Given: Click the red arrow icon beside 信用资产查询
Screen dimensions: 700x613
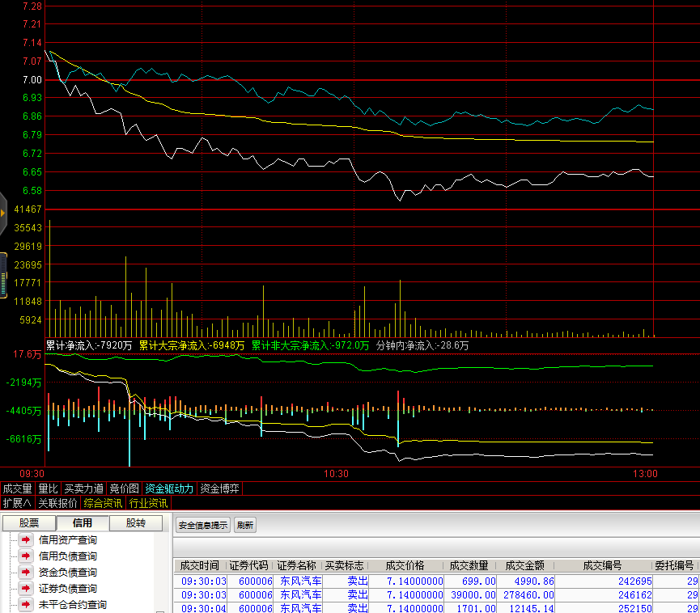Looking at the screenshot, I should point(26,539).
